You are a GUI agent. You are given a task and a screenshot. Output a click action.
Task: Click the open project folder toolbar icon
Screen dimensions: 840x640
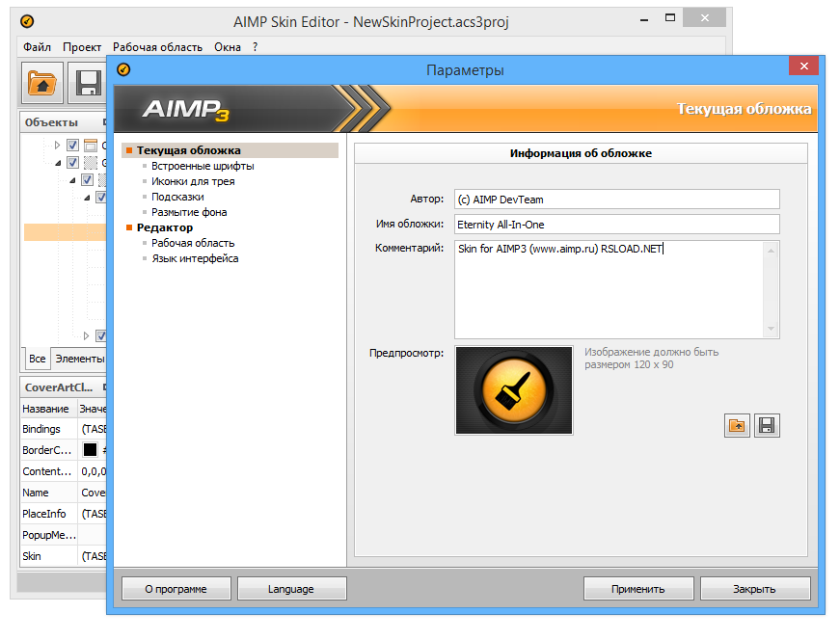pos(42,84)
